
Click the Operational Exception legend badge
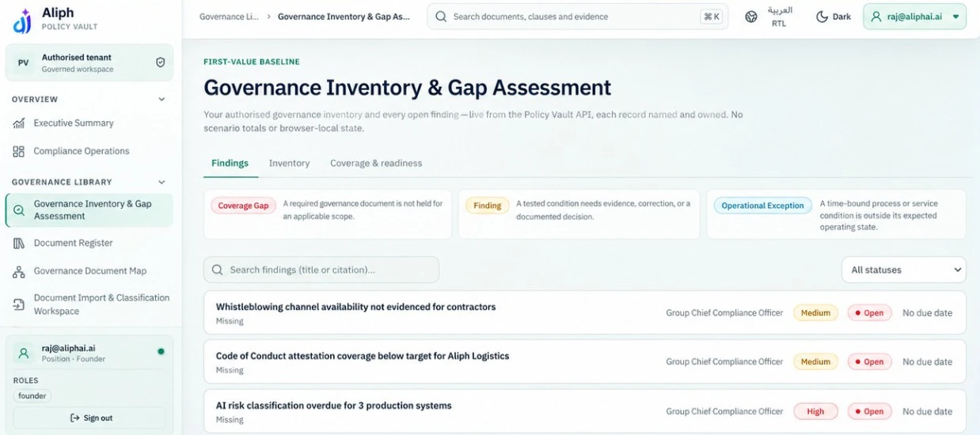(x=762, y=206)
